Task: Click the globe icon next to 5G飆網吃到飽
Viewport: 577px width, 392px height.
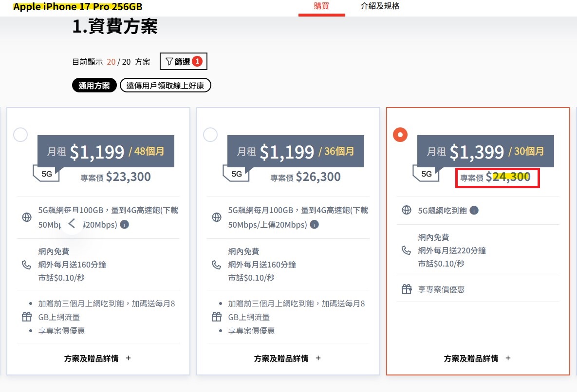Action: 407,210
